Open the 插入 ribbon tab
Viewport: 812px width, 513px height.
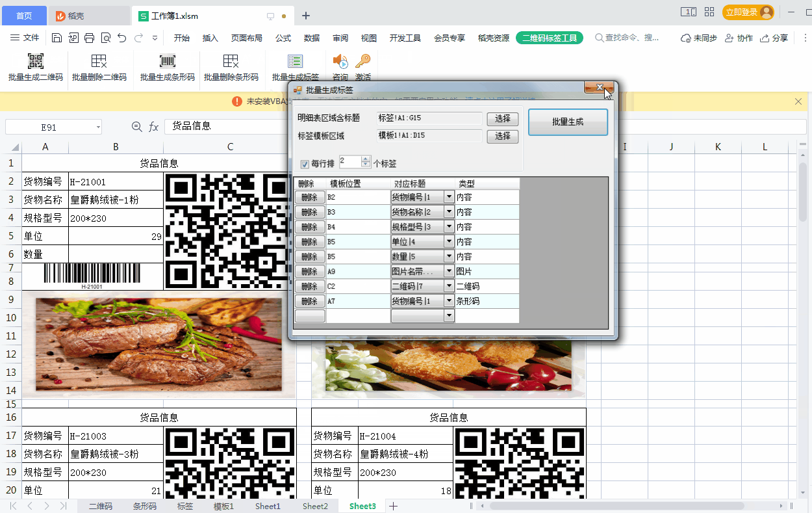(210, 38)
